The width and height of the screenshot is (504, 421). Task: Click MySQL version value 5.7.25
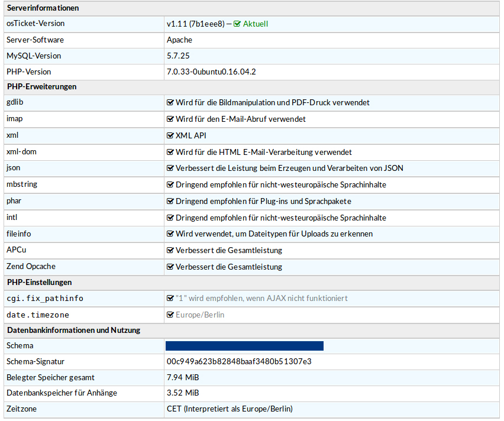(x=178, y=56)
